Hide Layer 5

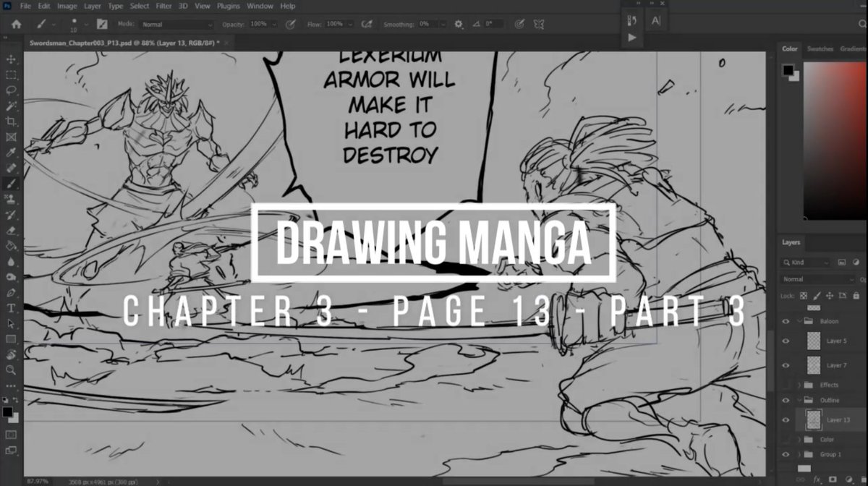pos(786,341)
